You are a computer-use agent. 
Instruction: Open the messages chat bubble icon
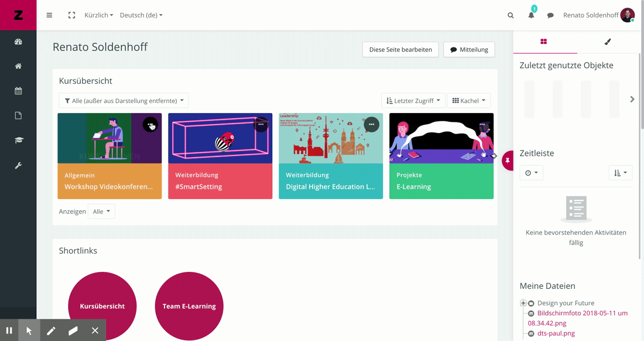550,16
